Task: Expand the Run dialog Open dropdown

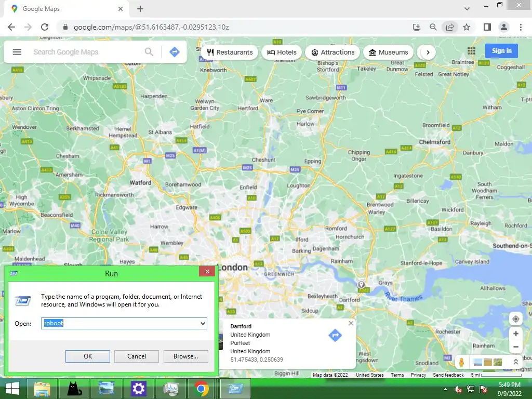Action: [x=203, y=323]
